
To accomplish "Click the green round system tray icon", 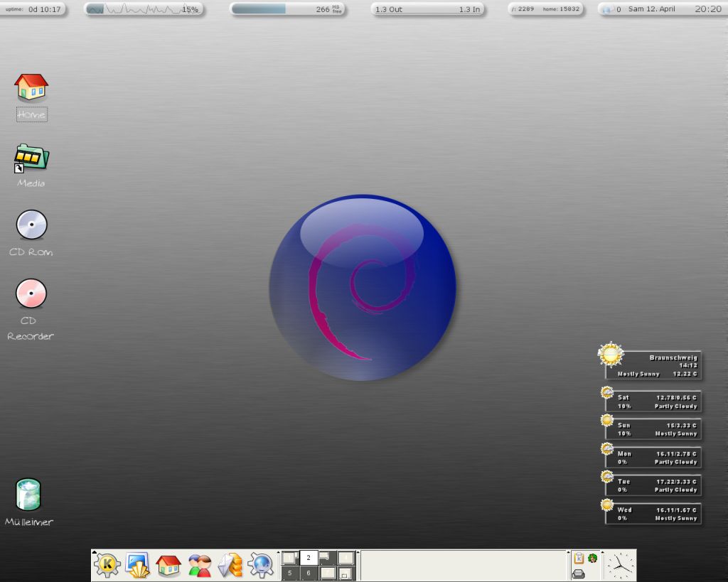I will coord(592,558).
